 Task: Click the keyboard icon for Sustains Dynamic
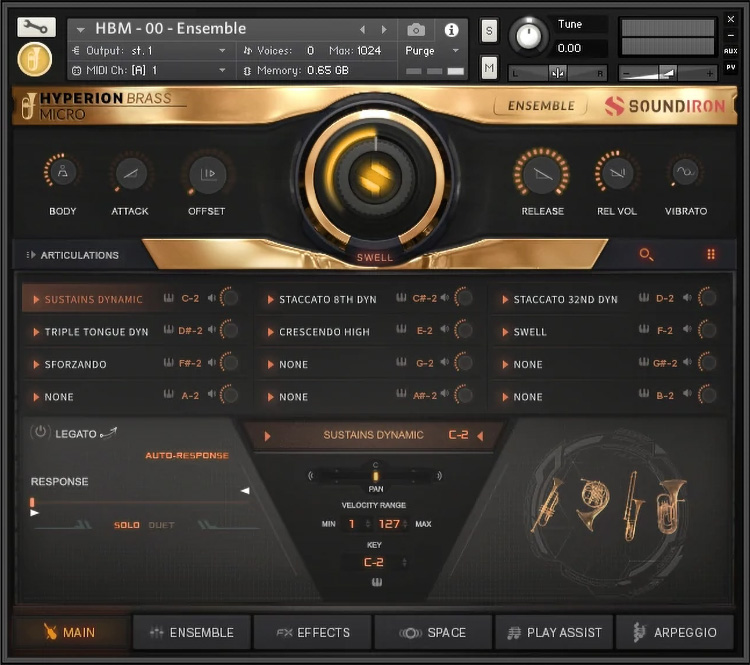tap(168, 298)
